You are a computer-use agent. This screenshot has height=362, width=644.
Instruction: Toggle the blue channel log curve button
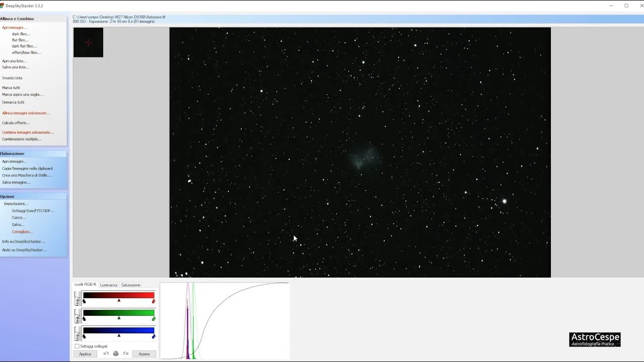77,333
